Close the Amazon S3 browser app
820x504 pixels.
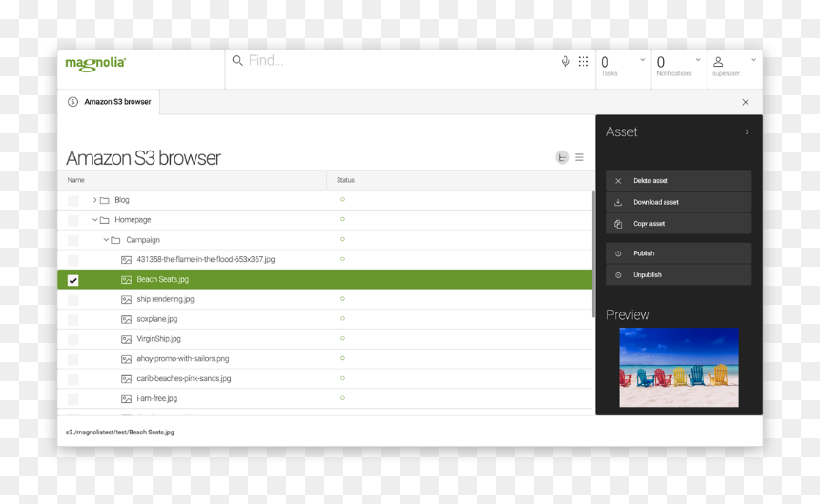[x=746, y=102]
